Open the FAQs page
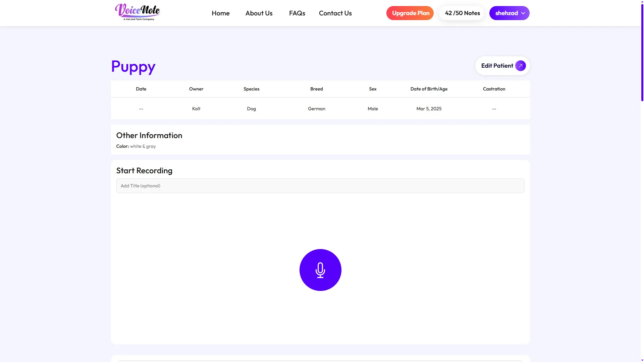 pyautogui.click(x=297, y=13)
